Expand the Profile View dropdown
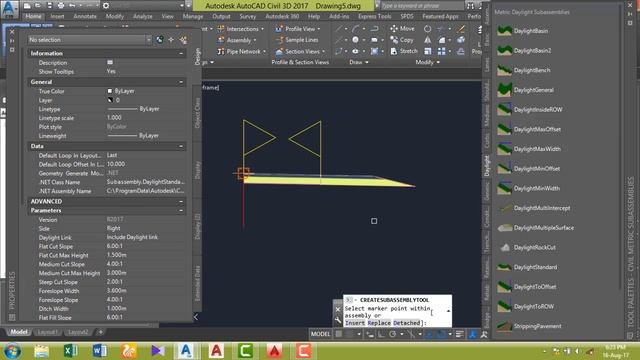Screen dimensions: 640x360 pyautogui.click(x=319, y=29)
